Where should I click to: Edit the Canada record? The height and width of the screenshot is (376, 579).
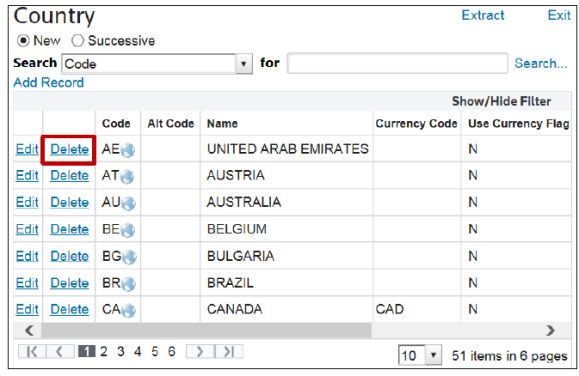coord(27,309)
